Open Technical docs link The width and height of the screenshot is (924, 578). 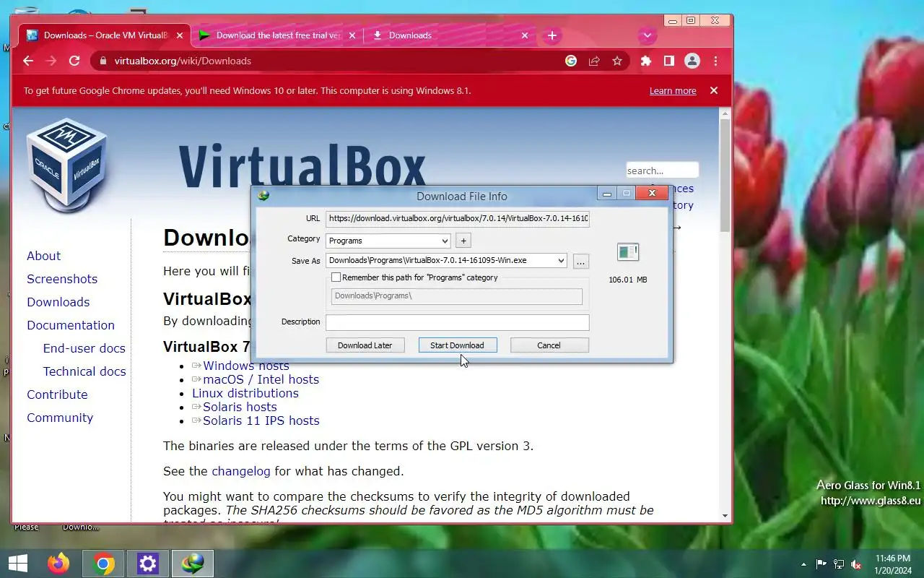click(84, 371)
